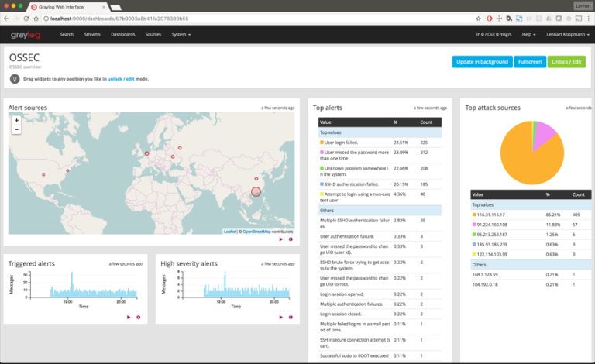The height and width of the screenshot is (364, 595).
Task: Click orange swatch for User login failed
Action: (x=322, y=143)
